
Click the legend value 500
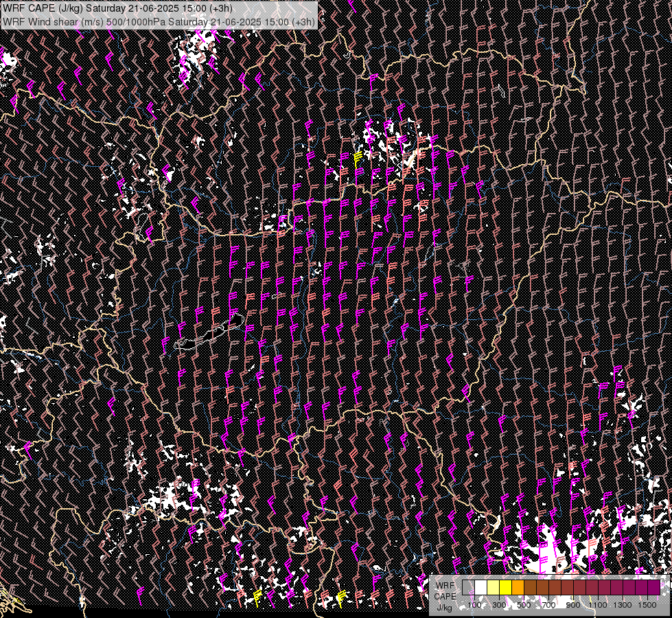pyautogui.click(x=524, y=605)
